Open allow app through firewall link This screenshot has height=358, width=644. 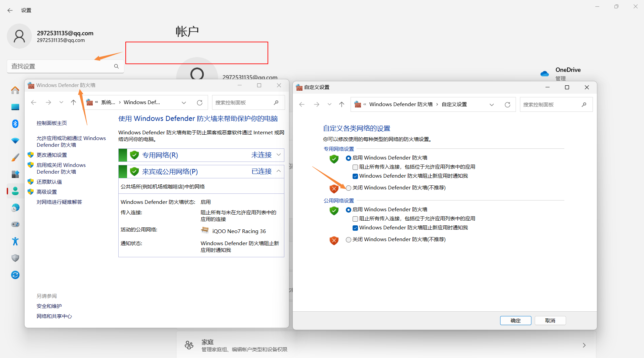coord(71,141)
